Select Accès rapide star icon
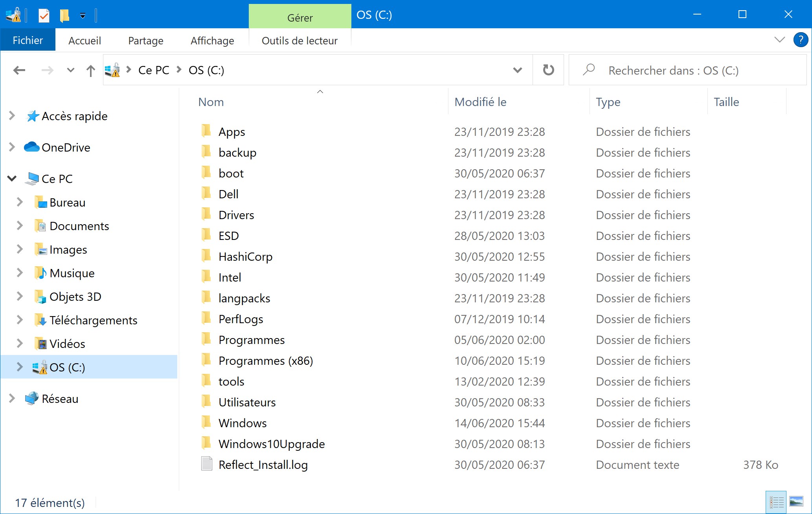This screenshot has width=812, height=514. (x=33, y=116)
